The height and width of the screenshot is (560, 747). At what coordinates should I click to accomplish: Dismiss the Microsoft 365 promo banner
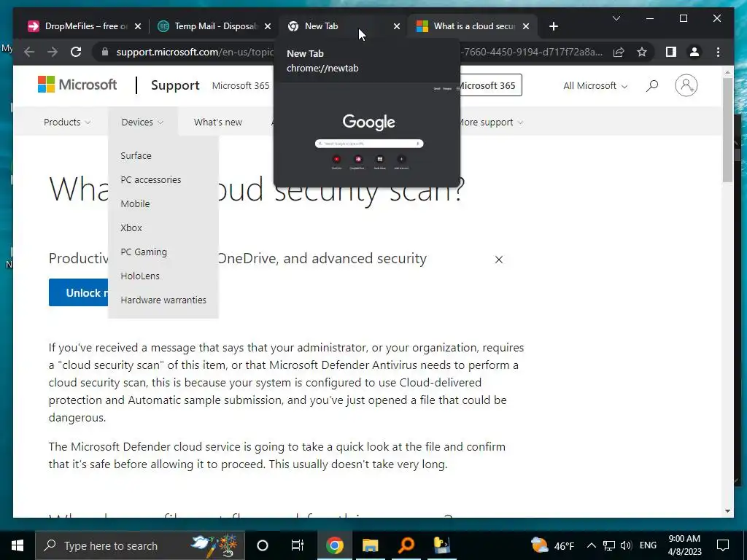498,260
